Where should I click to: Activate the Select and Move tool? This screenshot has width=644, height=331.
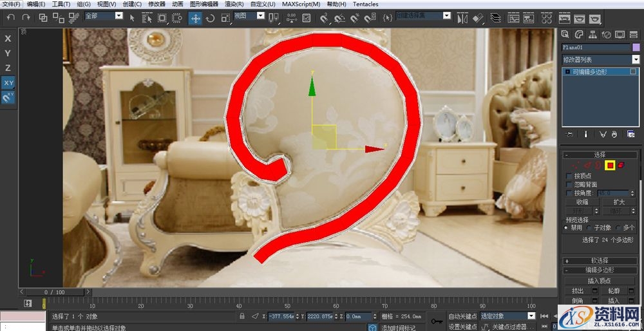[x=195, y=18]
